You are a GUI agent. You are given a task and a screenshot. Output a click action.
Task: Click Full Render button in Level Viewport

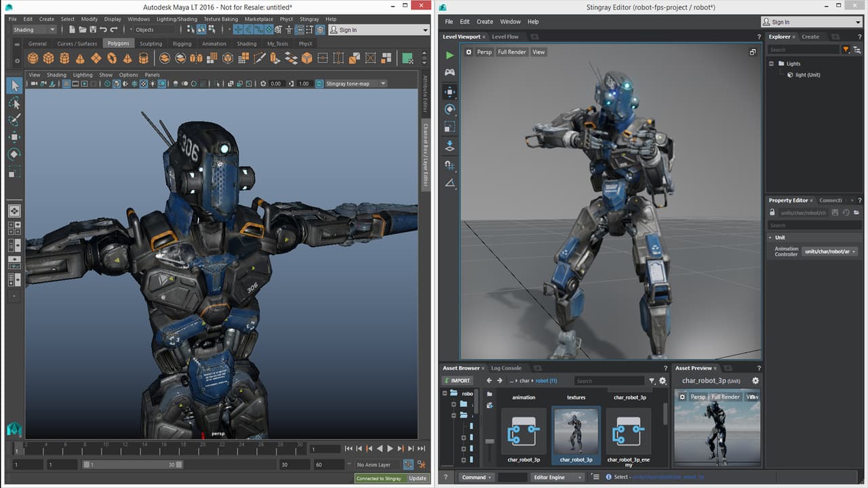point(512,52)
